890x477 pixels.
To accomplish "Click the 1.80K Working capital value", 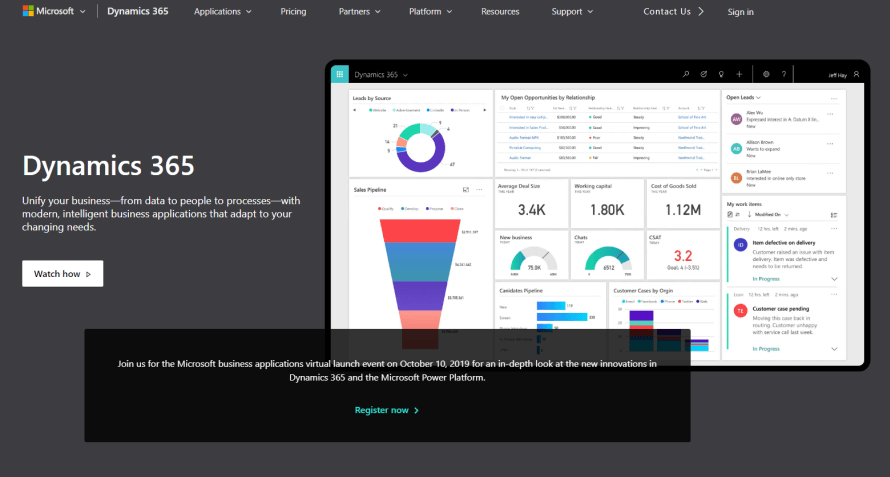I will coord(607,210).
